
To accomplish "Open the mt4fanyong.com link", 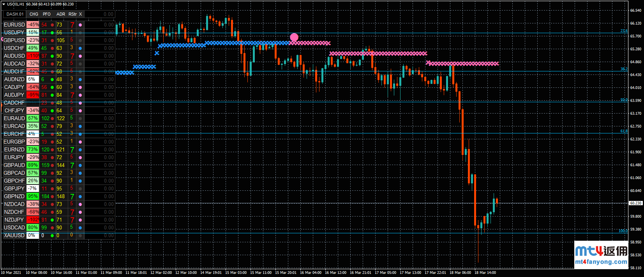I will 601,262.
